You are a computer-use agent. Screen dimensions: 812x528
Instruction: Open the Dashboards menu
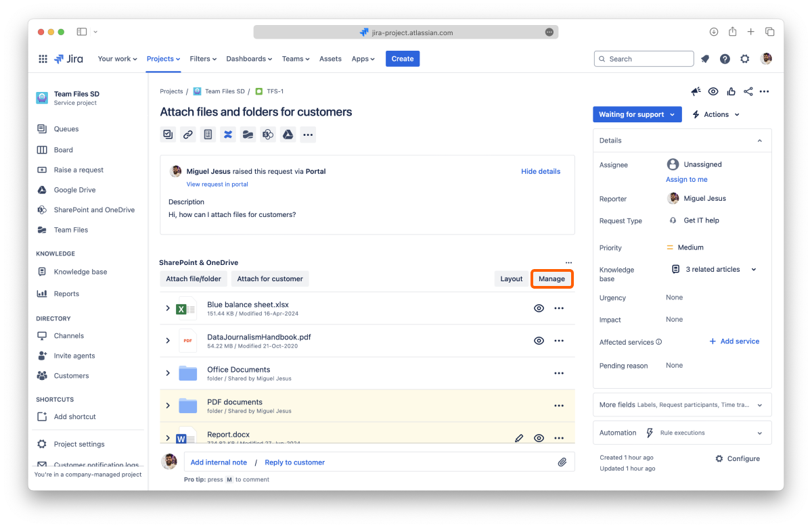248,59
